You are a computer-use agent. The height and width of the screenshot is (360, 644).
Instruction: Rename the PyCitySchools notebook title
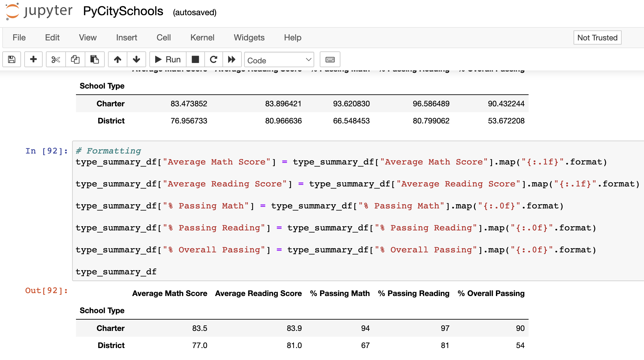tap(123, 11)
